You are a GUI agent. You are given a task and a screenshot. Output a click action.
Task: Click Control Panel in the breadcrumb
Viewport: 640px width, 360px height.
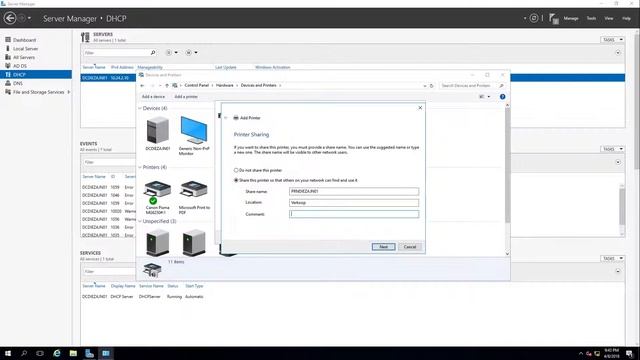click(x=197, y=86)
